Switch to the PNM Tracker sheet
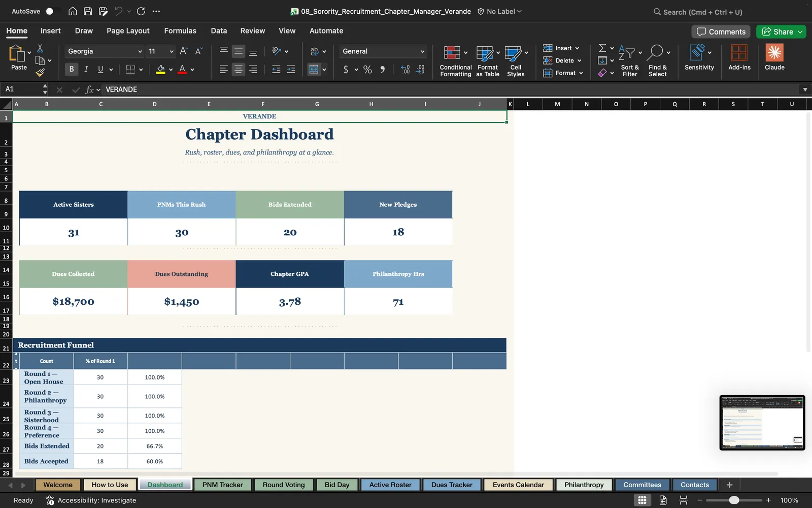Image resolution: width=812 pixels, height=508 pixels. 222,485
